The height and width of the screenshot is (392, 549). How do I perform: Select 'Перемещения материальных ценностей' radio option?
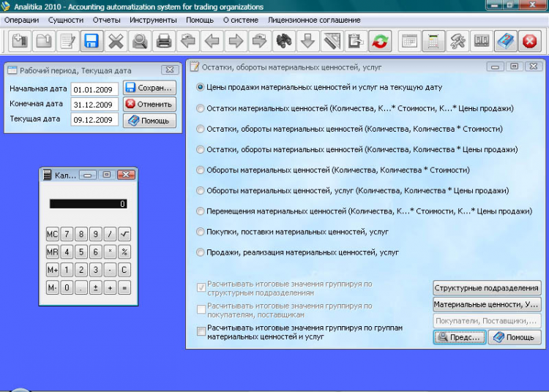(x=200, y=211)
